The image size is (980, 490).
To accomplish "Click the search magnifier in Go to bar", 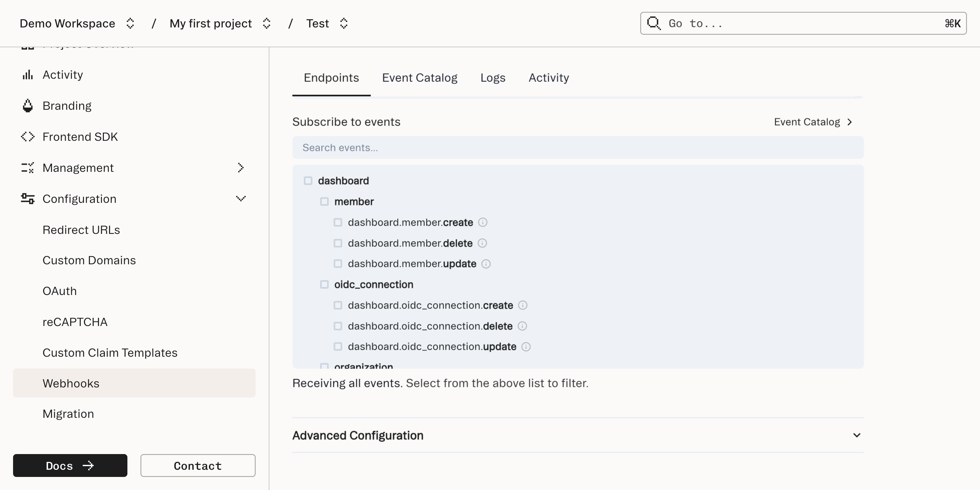I will [654, 23].
